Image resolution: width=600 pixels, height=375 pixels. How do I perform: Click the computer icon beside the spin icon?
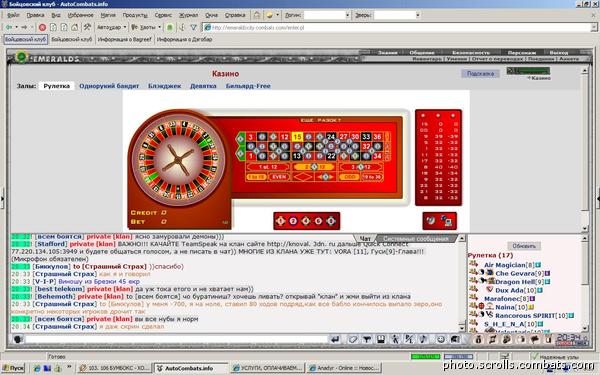coord(446,220)
